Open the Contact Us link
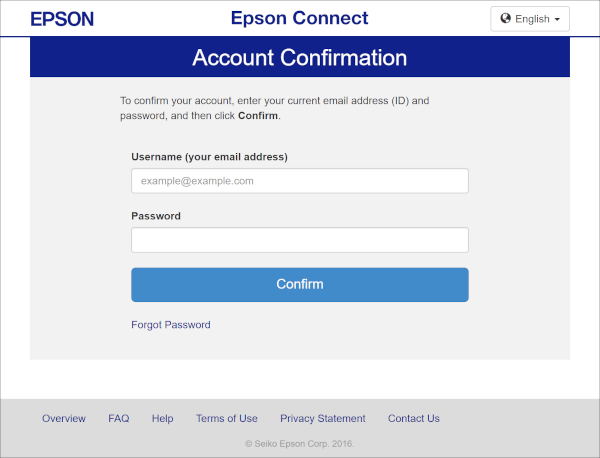600x458 pixels. point(414,418)
